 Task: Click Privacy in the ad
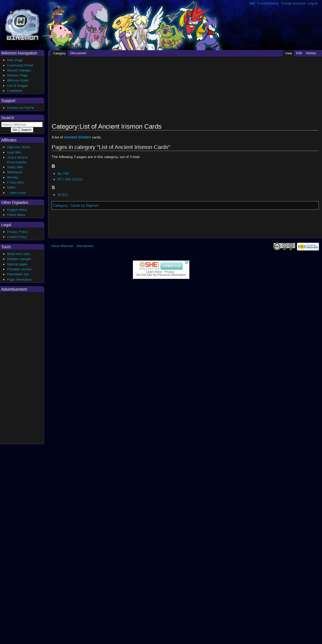[169, 272]
